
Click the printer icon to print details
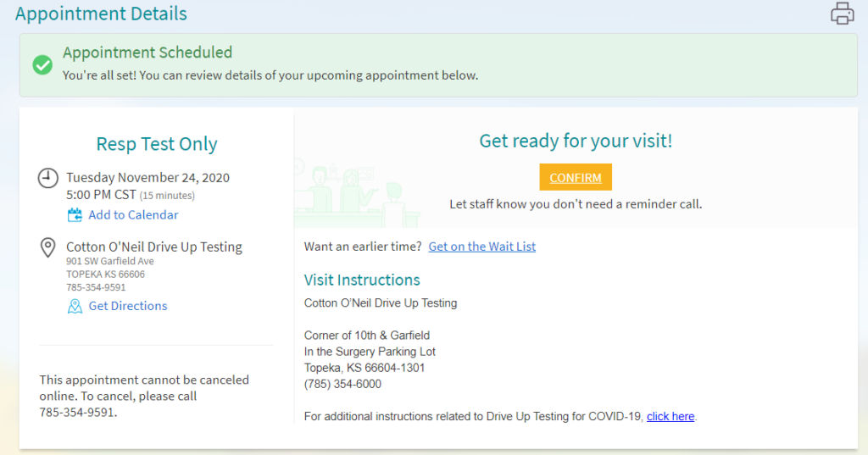pyautogui.click(x=842, y=14)
